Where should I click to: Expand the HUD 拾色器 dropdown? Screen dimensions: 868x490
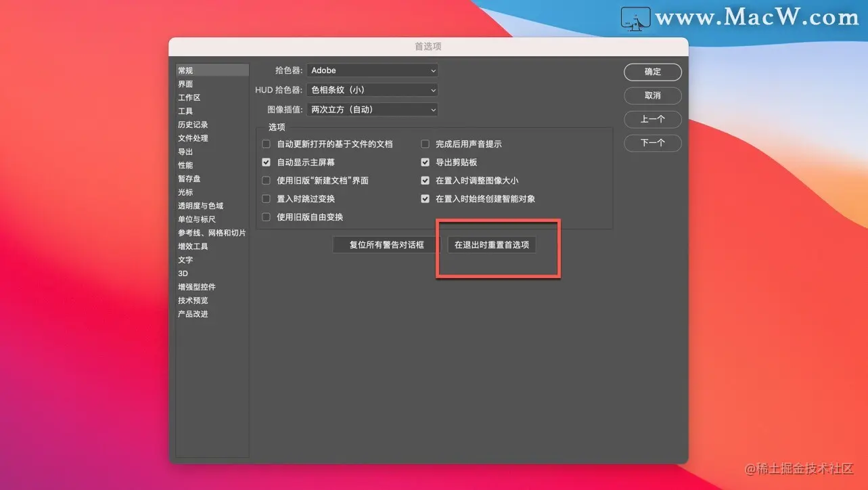[x=372, y=89]
